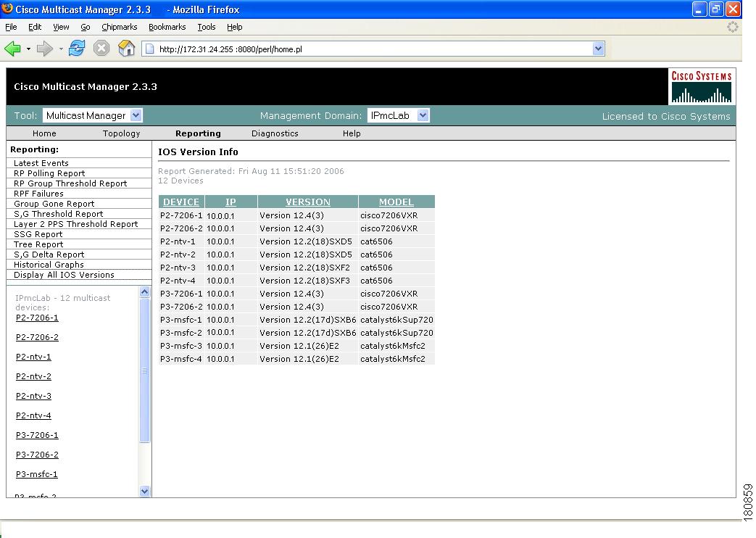The width and height of the screenshot is (756, 538).
Task: Select the Reporting tab
Action: (x=198, y=133)
